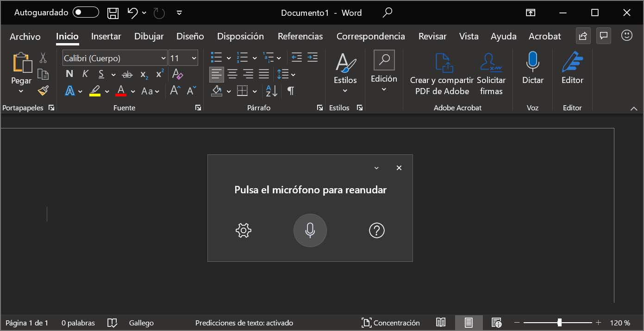This screenshot has height=331, width=644.
Task: Click the dictation microphone button to resume
Action: 310,230
